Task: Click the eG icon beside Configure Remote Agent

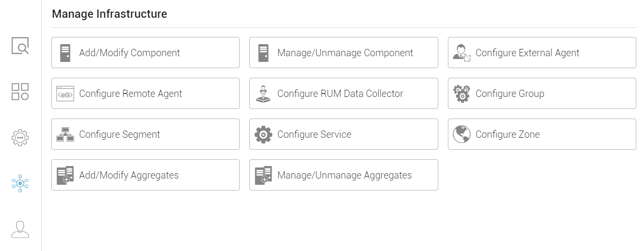Action: [x=65, y=94]
